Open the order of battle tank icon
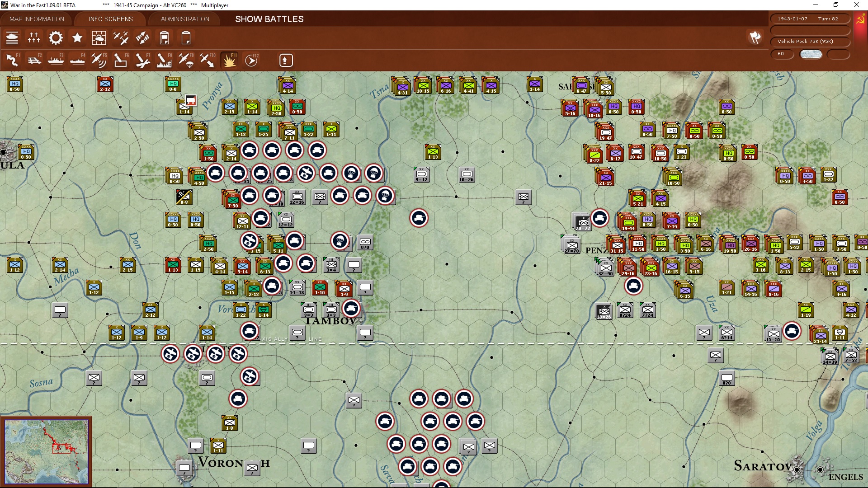 pyautogui.click(x=12, y=38)
